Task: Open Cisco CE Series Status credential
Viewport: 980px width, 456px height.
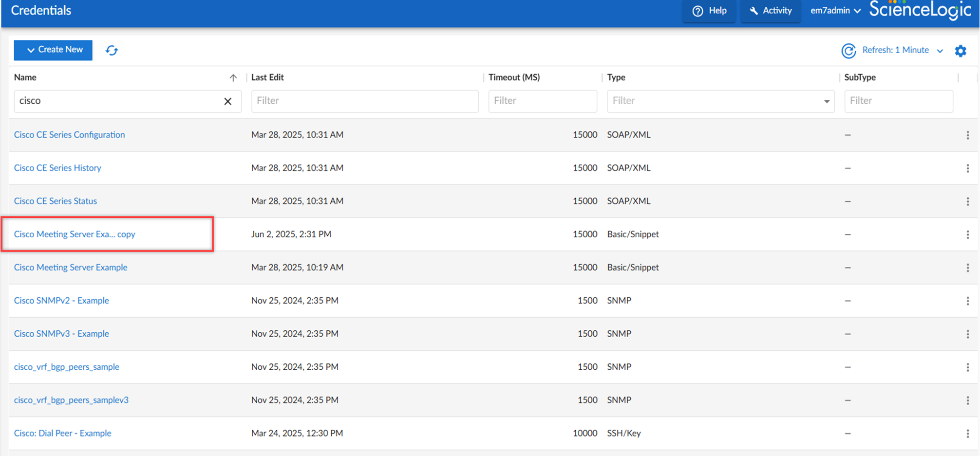Action: [56, 201]
